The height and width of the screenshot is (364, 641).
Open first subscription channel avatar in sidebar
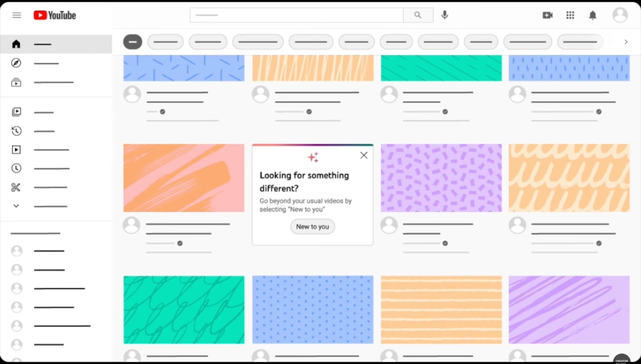[17, 251]
